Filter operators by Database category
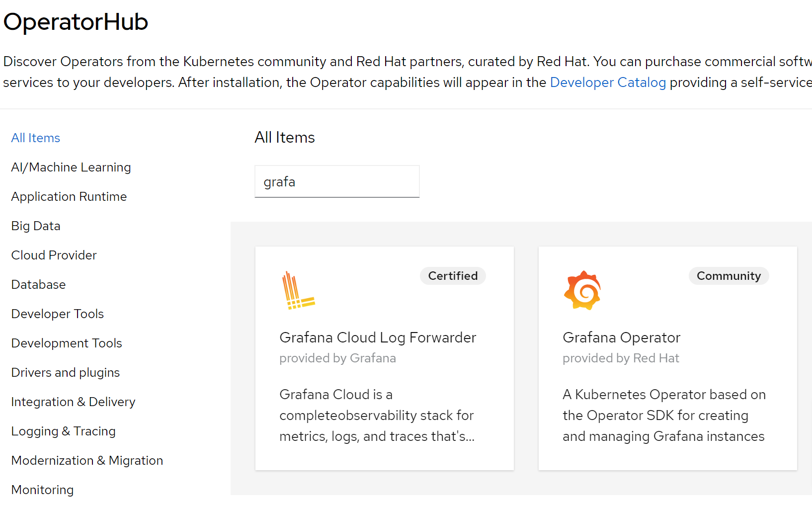The width and height of the screenshot is (812, 506). (x=39, y=285)
